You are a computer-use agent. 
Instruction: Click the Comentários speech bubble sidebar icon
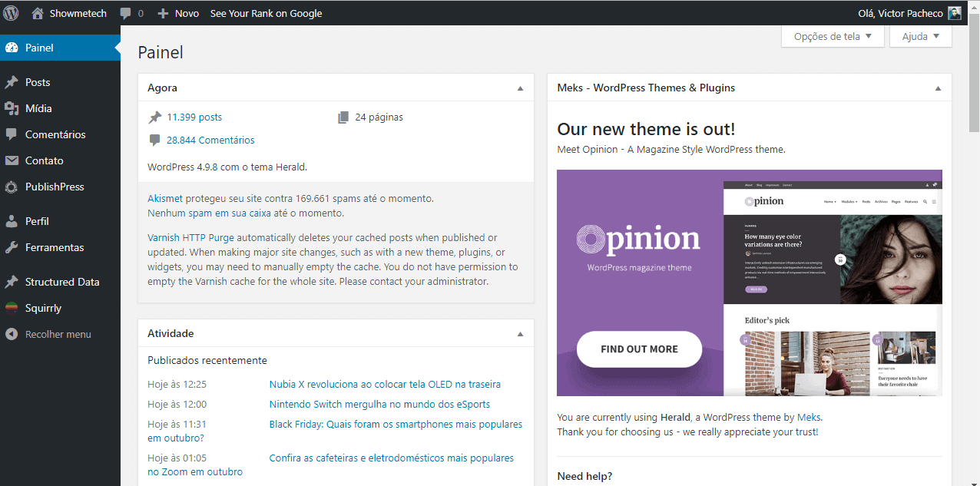pos(12,134)
